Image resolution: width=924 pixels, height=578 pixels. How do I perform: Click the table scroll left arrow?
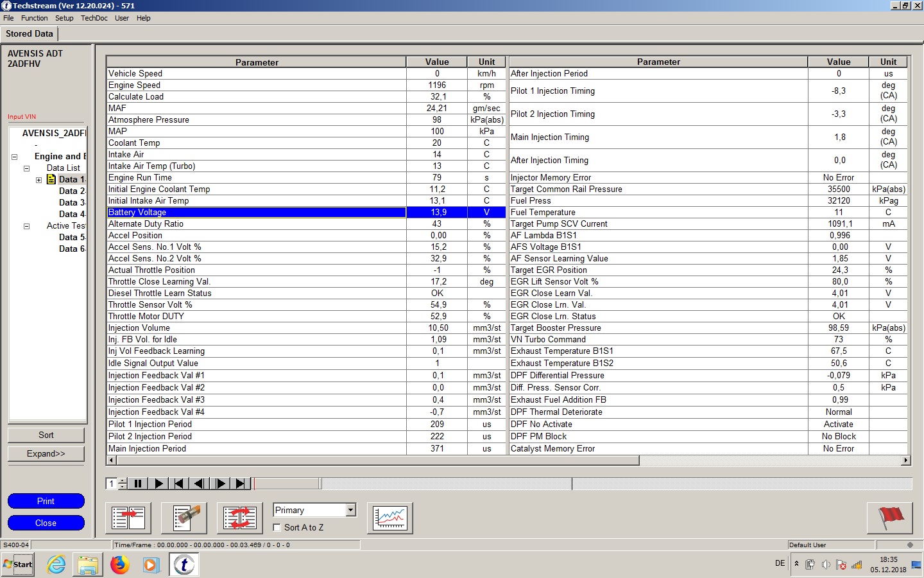111,460
